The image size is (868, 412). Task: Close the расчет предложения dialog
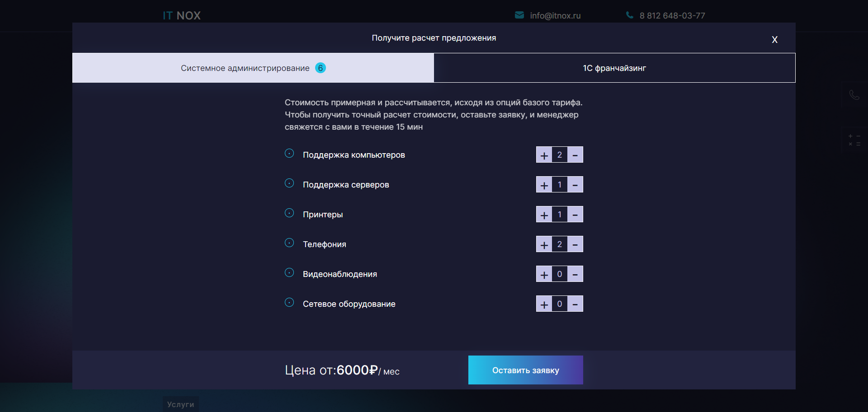pyautogui.click(x=774, y=40)
